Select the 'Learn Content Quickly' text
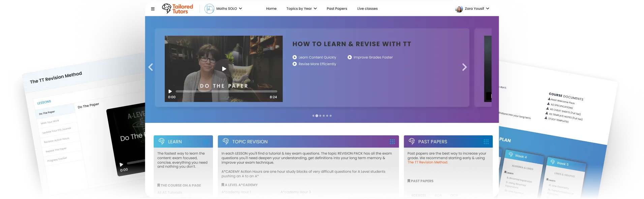This screenshot has height=199, width=644. 317,57
